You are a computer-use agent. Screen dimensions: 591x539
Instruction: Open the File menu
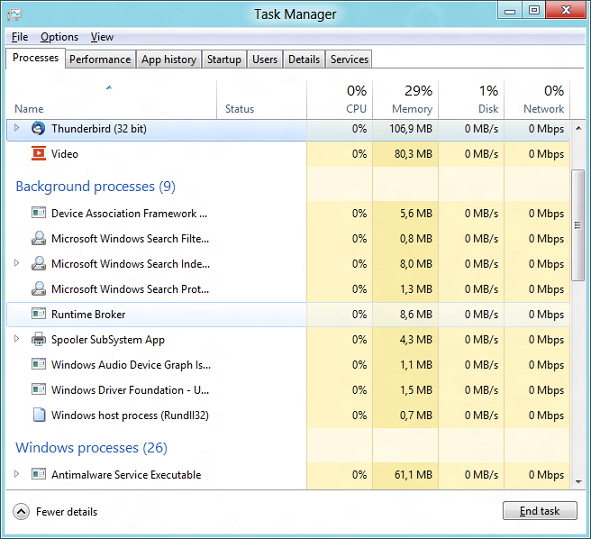20,37
